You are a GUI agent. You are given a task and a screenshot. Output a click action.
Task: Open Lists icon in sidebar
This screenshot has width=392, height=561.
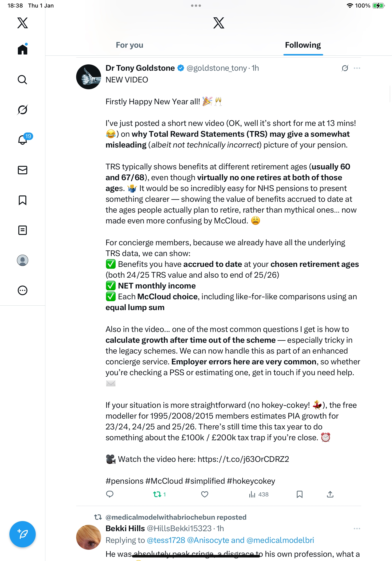[x=23, y=230]
